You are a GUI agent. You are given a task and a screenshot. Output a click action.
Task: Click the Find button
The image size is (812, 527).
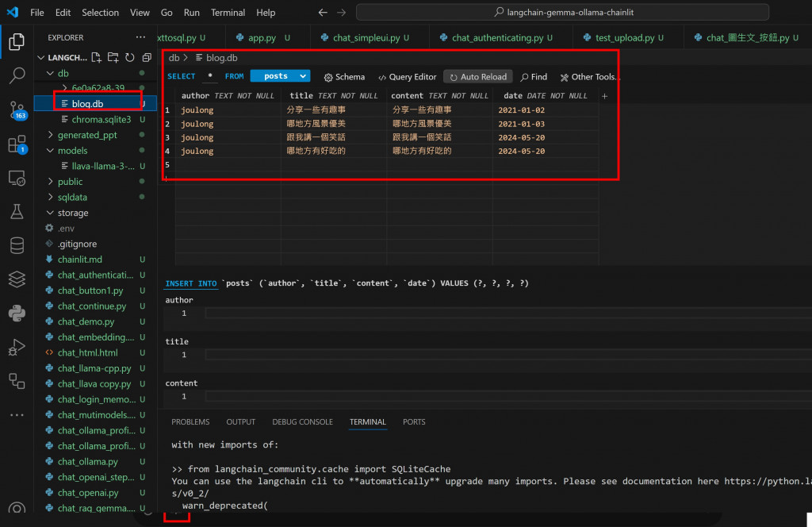[x=534, y=77]
